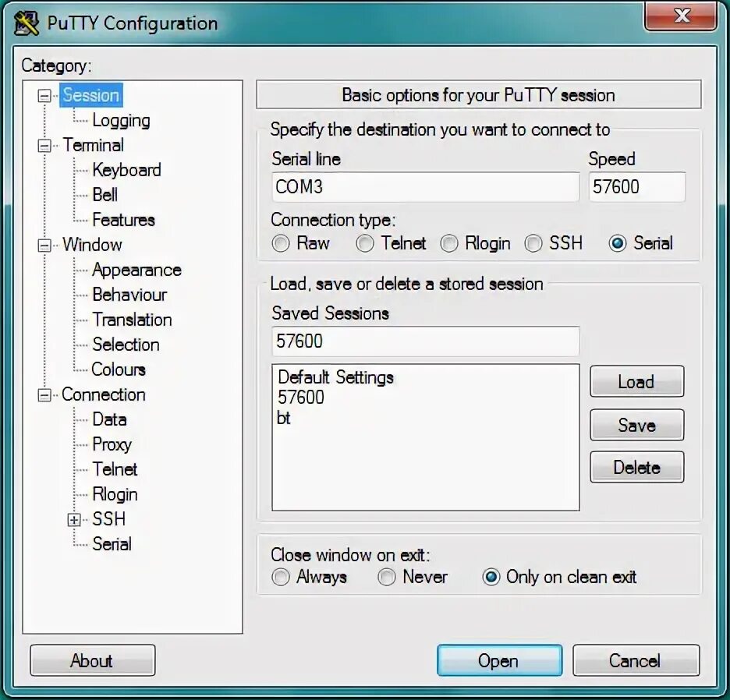Focus the Speed input field
This screenshot has width=730, height=700.
(x=637, y=187)
